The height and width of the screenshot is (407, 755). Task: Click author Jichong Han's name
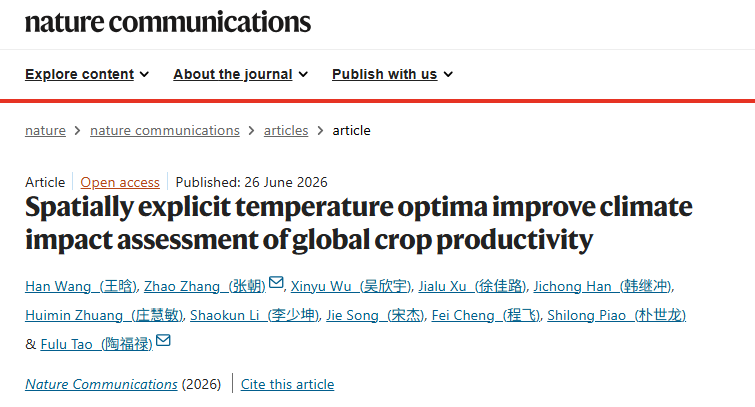[602, 286]
